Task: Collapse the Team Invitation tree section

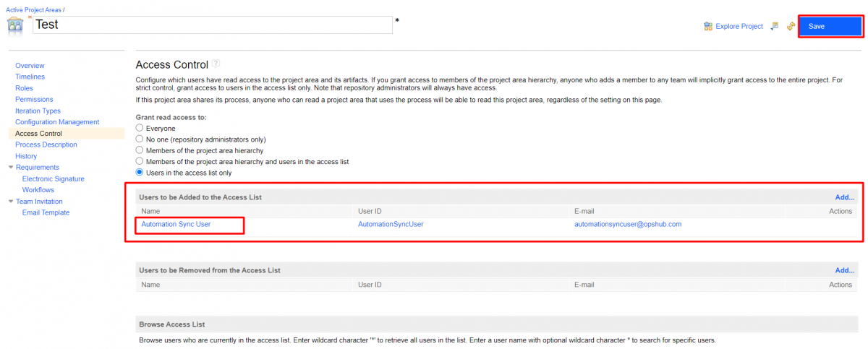Action: coord(10,202)
